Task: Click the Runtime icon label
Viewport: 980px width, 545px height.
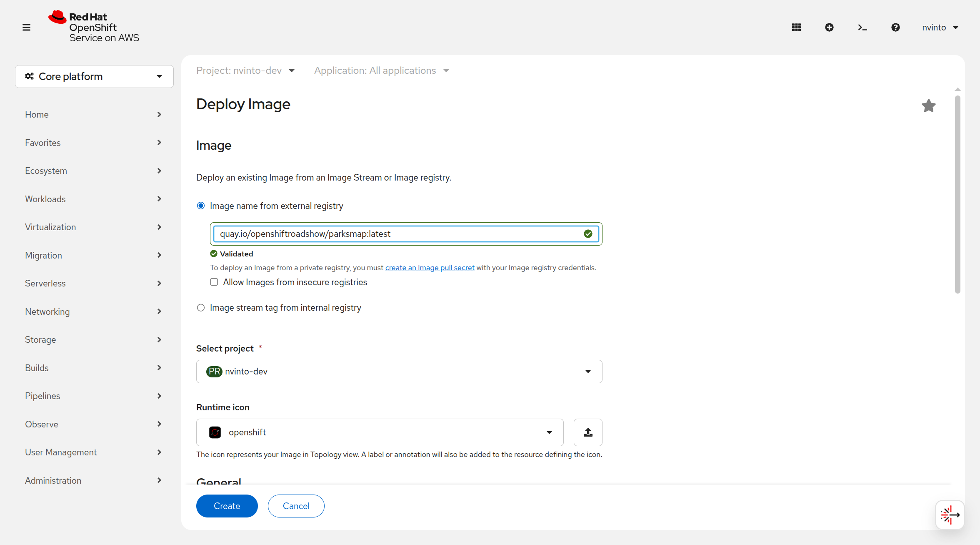Action: point(223,407)
